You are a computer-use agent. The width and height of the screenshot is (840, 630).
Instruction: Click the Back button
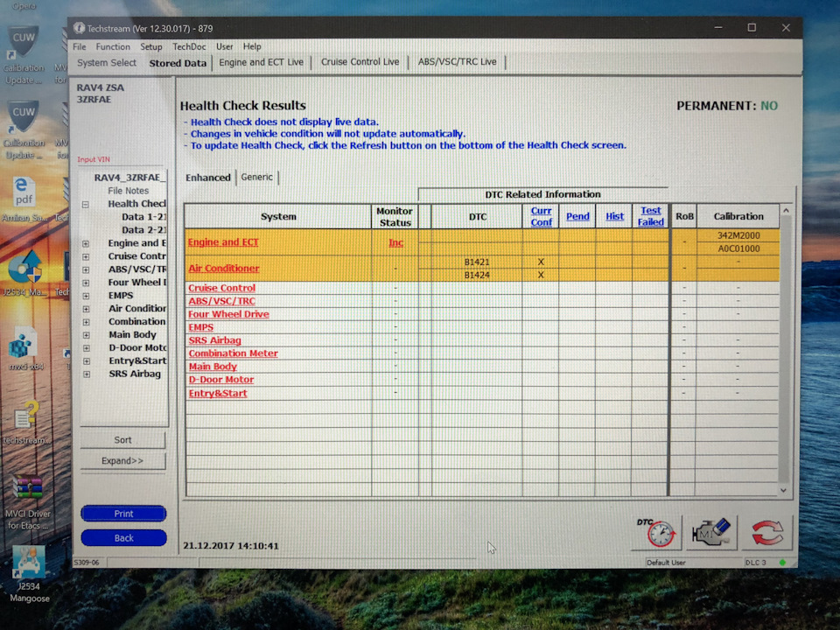point(123,538)
